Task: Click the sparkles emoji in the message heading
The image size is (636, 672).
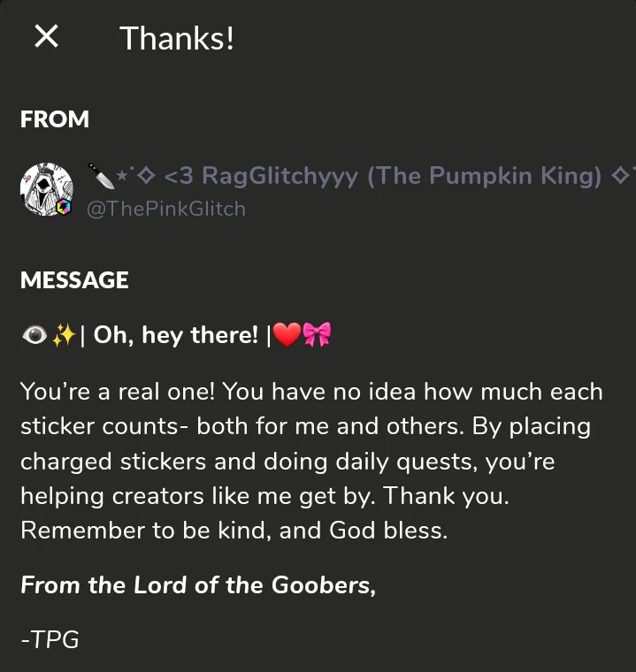Action: pyautogui.click(x=64, y=335)
